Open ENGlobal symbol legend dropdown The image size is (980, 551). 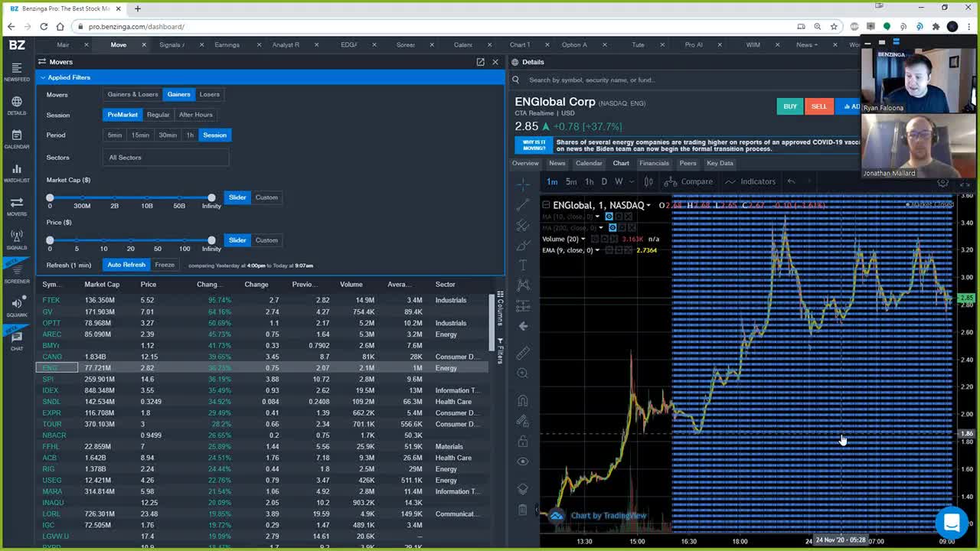click(648, 205)
